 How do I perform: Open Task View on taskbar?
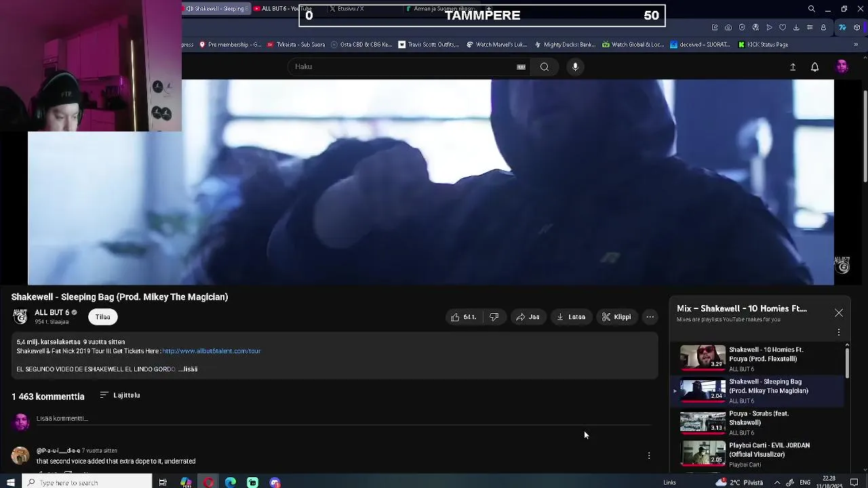[163, 483]
